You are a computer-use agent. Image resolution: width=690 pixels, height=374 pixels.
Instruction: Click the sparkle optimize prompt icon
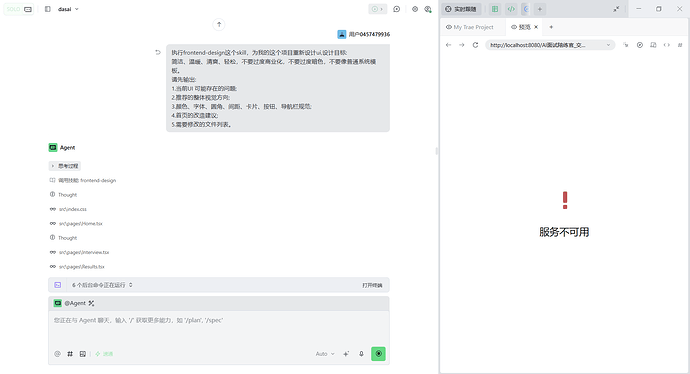click(346, 354)
